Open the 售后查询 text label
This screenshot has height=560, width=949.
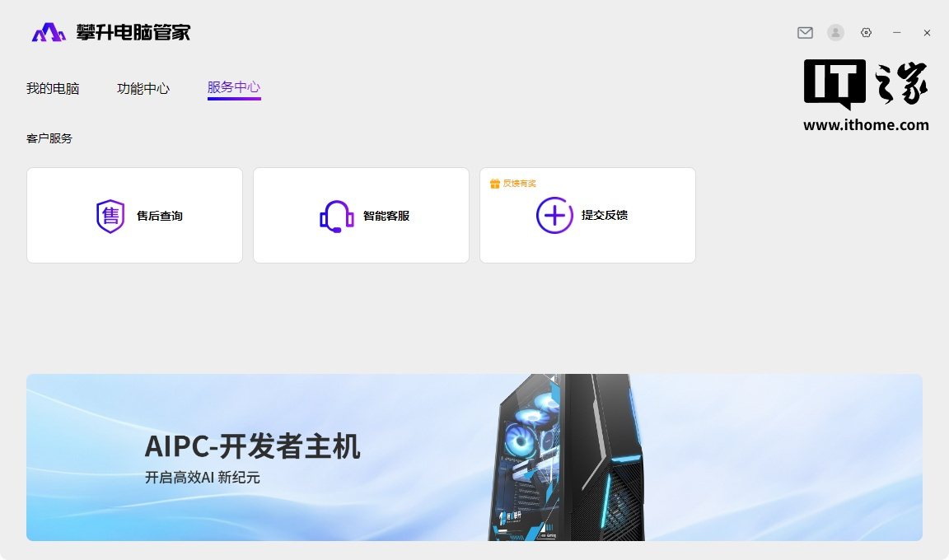[x=160, y=216]
